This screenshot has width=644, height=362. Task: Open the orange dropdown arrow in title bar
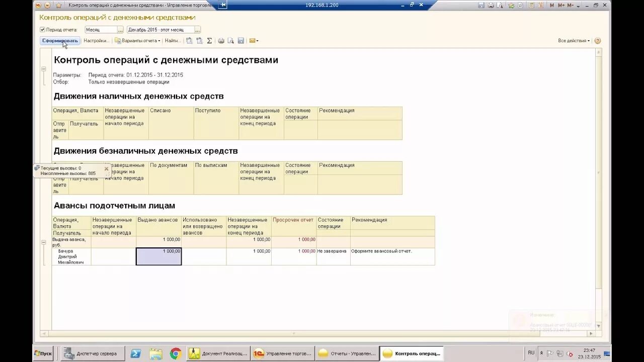pyautogui.click(x=47, y=5)
